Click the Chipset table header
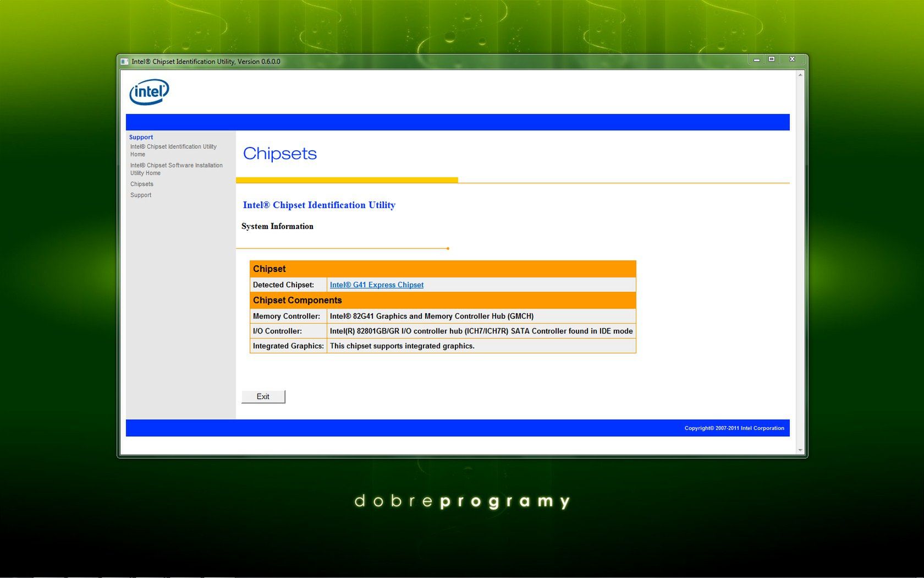Viewport: 924px width, 578px height. (x=443, y=269)
